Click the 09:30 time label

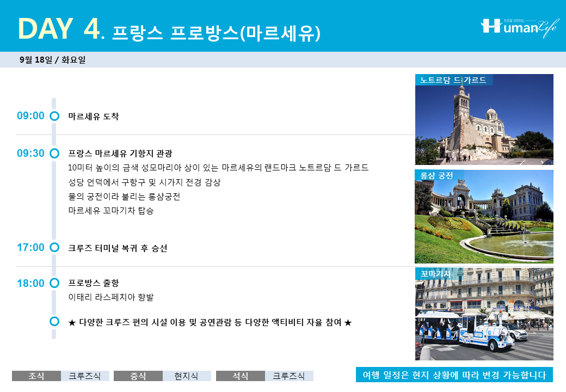pos(30,154)
